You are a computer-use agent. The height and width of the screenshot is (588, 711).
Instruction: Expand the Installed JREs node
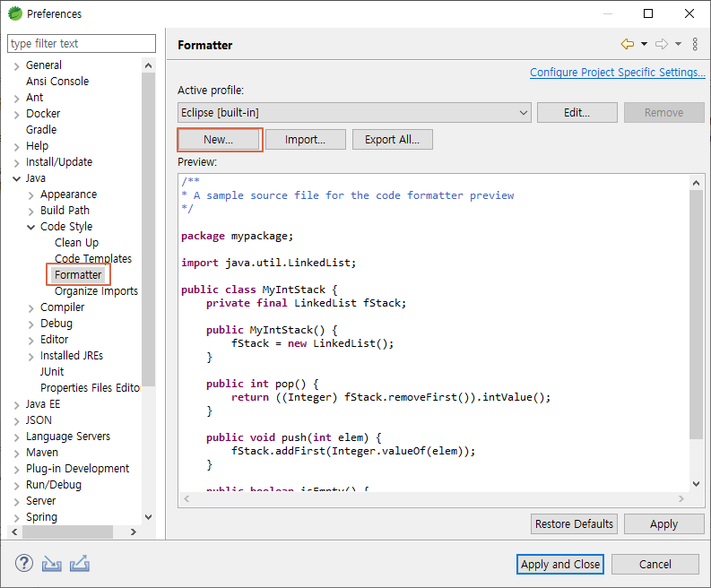coord(30,357)
